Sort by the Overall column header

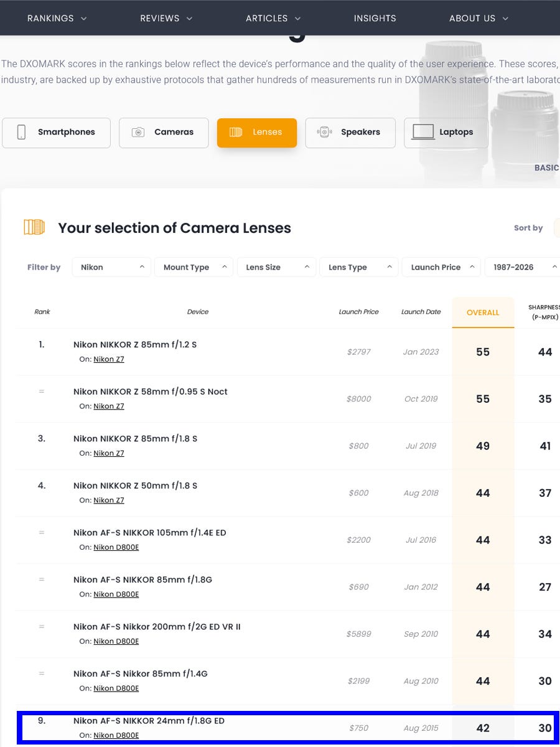click(483, 312)
